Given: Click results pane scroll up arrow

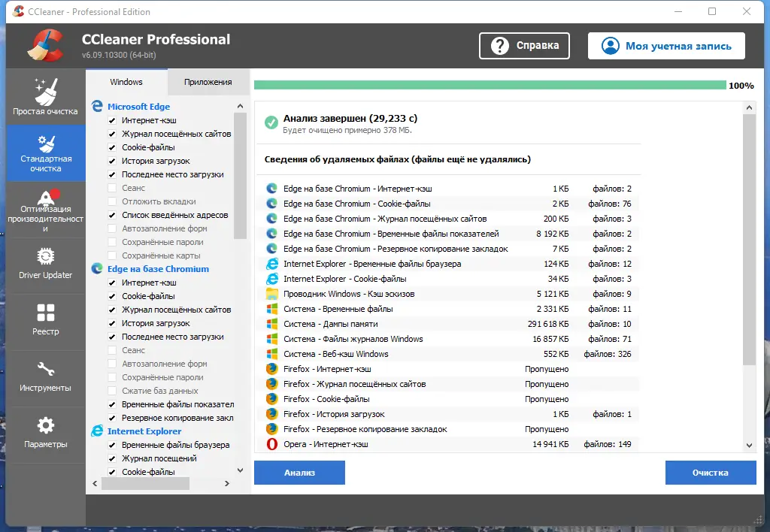Looking at the screenshot, I should coord(749,107).
